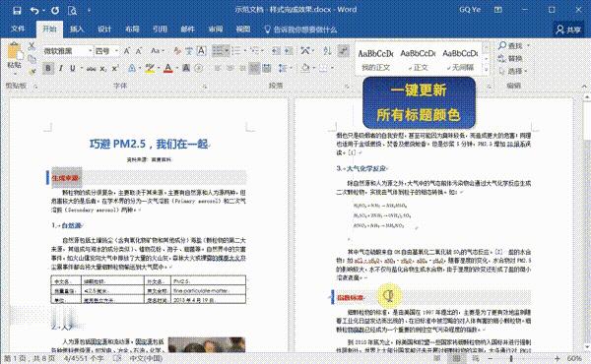Decrease paragraph indent

point(276,51)
